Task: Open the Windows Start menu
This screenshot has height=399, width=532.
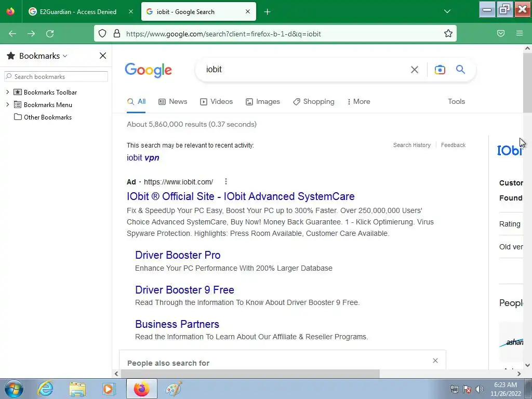Action: point(14,389)
